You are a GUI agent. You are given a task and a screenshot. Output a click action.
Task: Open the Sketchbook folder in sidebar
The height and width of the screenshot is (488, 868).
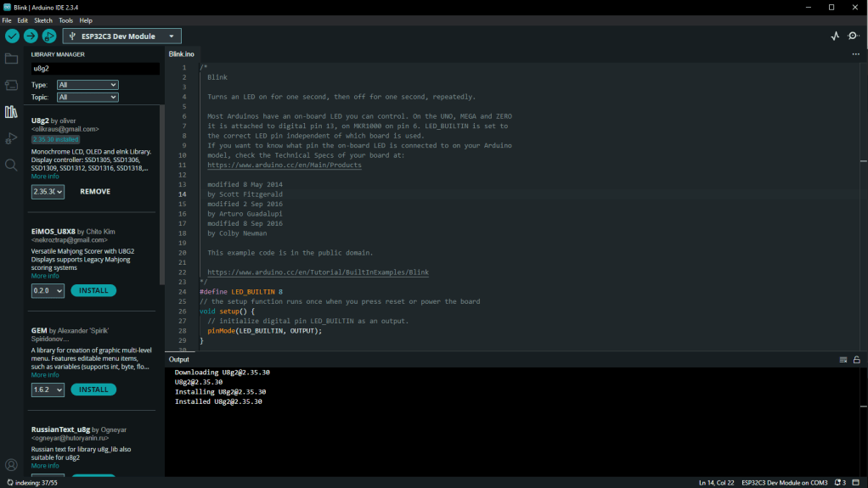click(11, 59)
